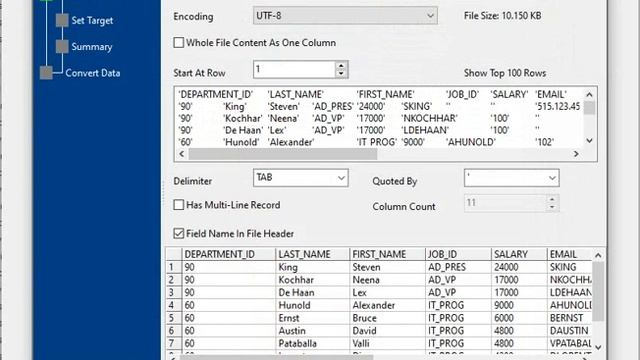Click the FIRST_NAME column header
Image resolution: width=640 pixels, height=360 pixels.
click(x=387, y=254)
